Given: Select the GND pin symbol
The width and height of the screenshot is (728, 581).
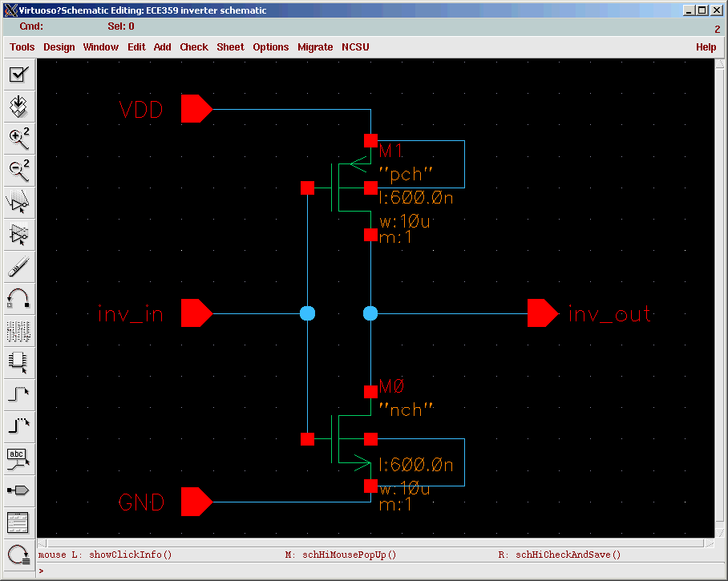Looking at the screenshot, I should tap(197, 502).
